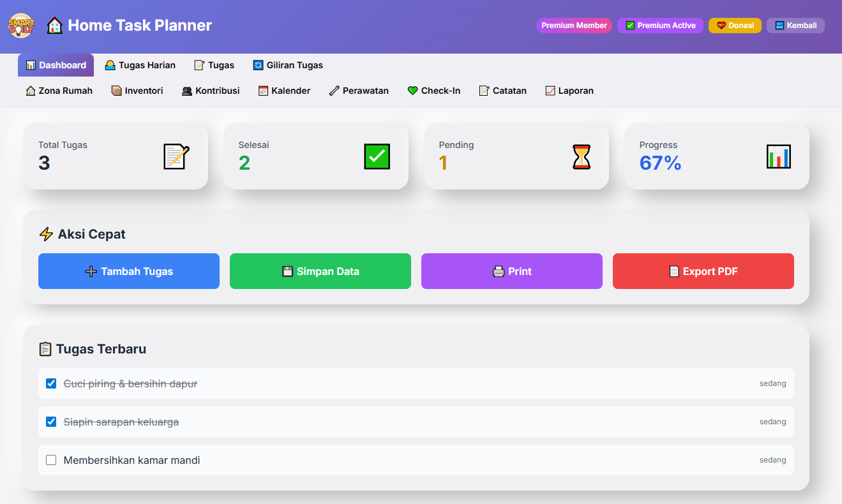Open the Inventori tab
Viewport: 842px width, 504px height.
(137, 91)
